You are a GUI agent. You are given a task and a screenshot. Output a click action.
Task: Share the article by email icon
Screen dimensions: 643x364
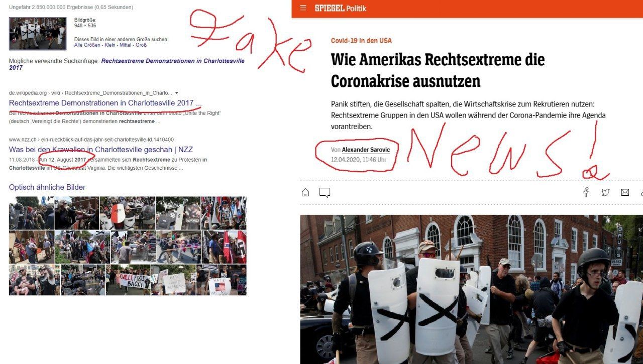(x=625, y=192)
